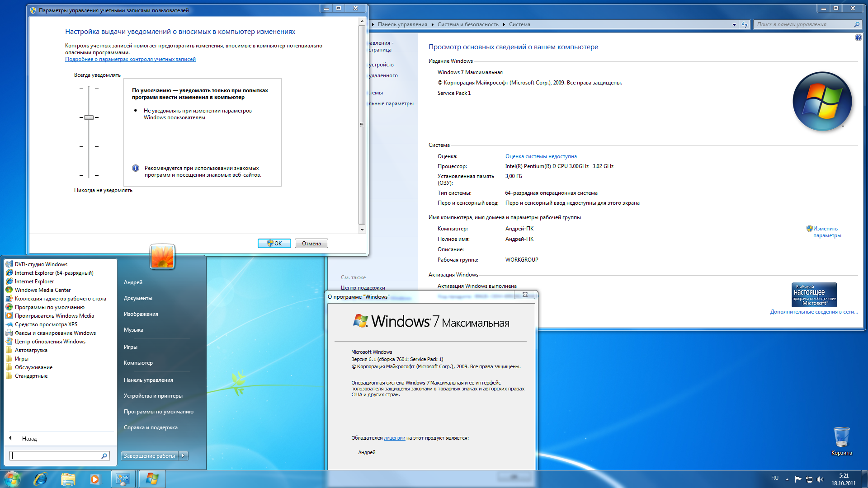The width and height of the screenshot is (868, 488).
Task: Expand the Игры folder in programs list
Action: point(21,359)
